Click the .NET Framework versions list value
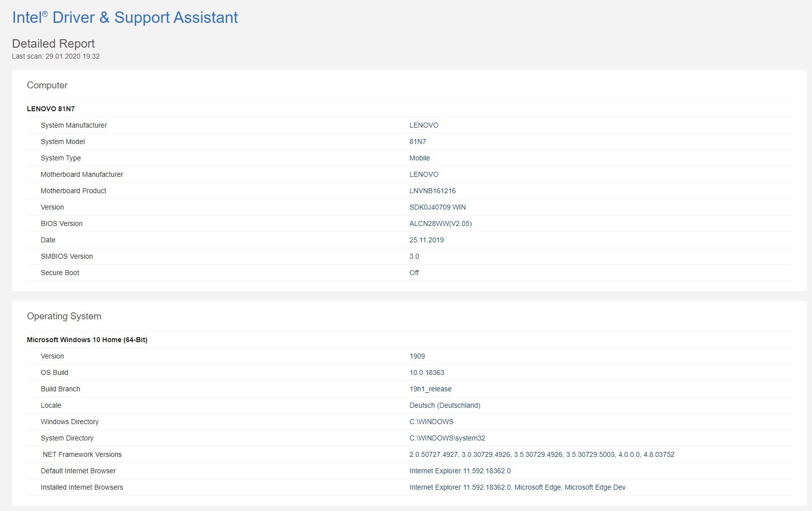This screenshot has height=511, width=812. pos(542,454)
